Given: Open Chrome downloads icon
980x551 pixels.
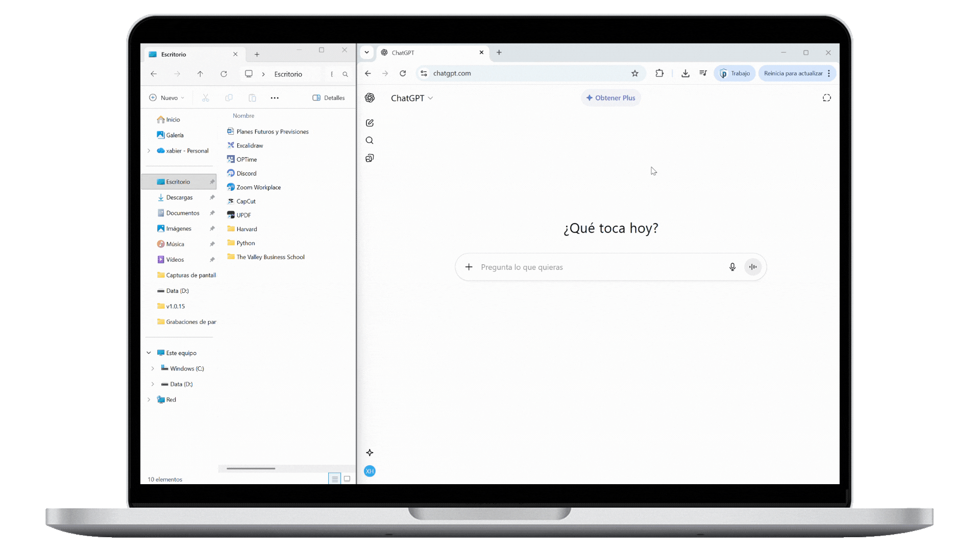Looking at the screenshot, I should click(x=685, y=73).
